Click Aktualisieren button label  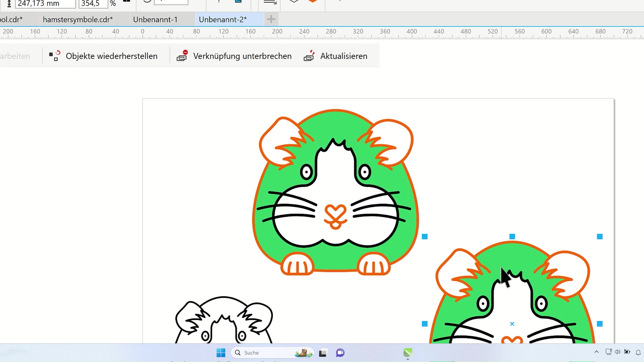click(343, 56)
